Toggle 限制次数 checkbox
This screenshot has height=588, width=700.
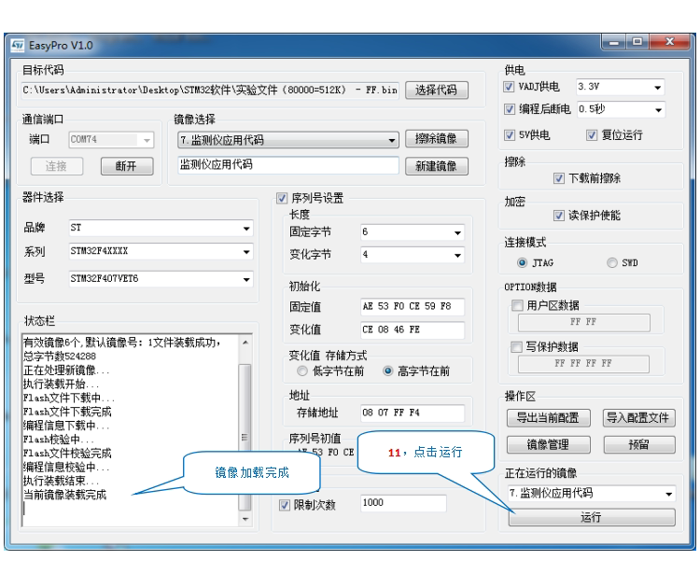pyautogui.click(x=285, y=505)
